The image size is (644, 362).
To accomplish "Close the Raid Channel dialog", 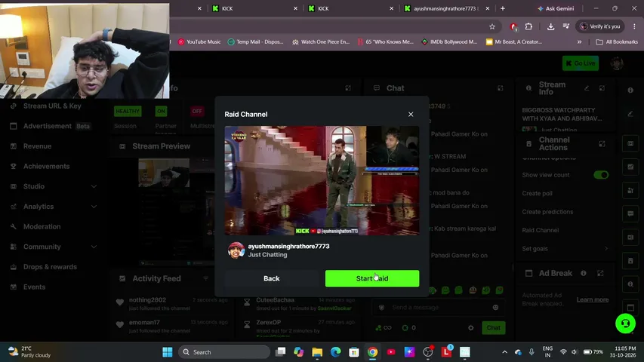I will [411, 115].
